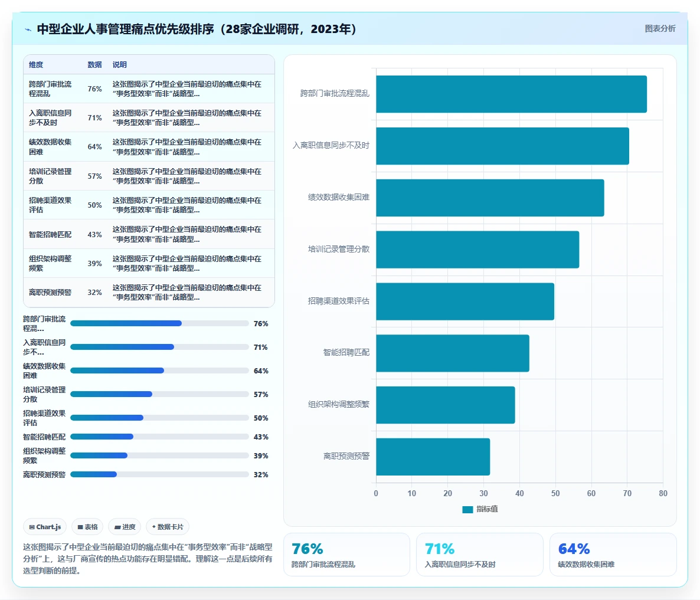Screen dimensions: 700x600
Task: Click the 50% value in the table
Action: tap(94, 205)
